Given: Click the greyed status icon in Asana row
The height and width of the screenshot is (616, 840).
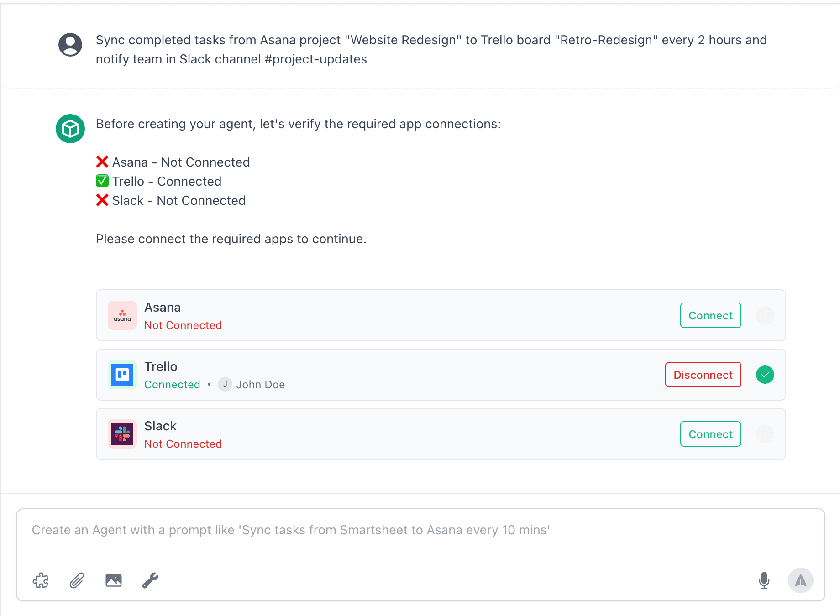Looking at the screenshot, I should 765,315.
